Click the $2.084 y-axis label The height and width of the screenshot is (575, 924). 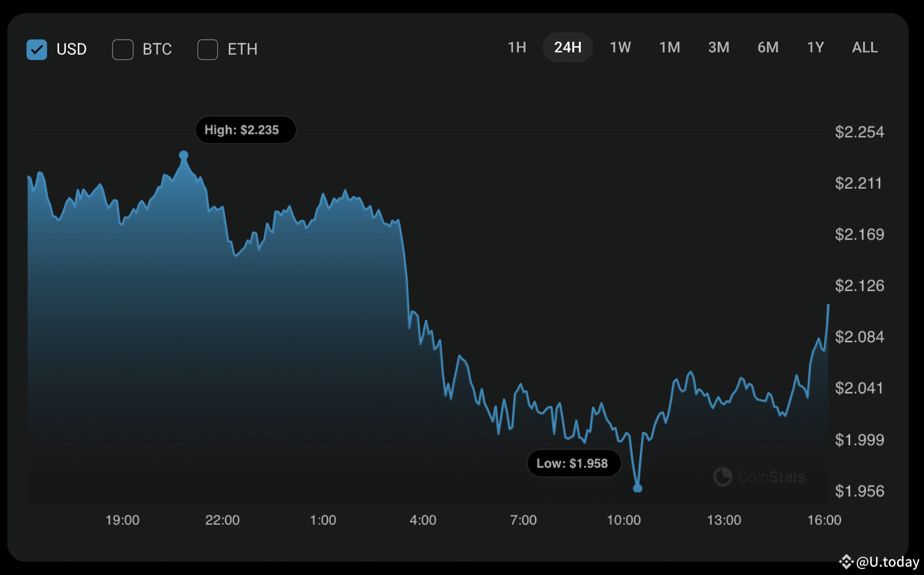[859, 337]
